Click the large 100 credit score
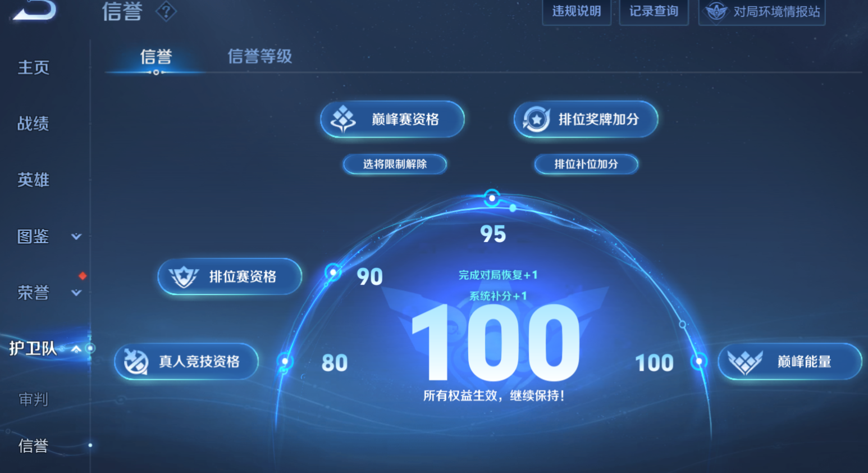This screenshot has height=473, width=868. pos(496,342)
